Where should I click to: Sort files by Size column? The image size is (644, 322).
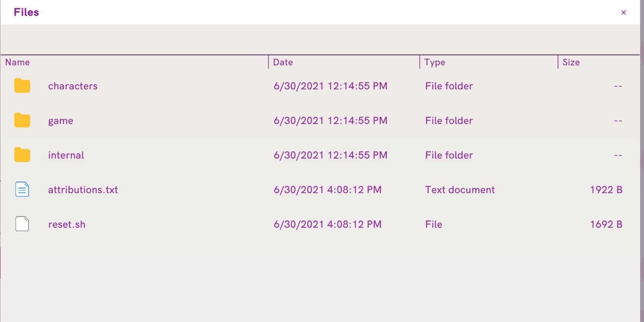coord(571,62)
